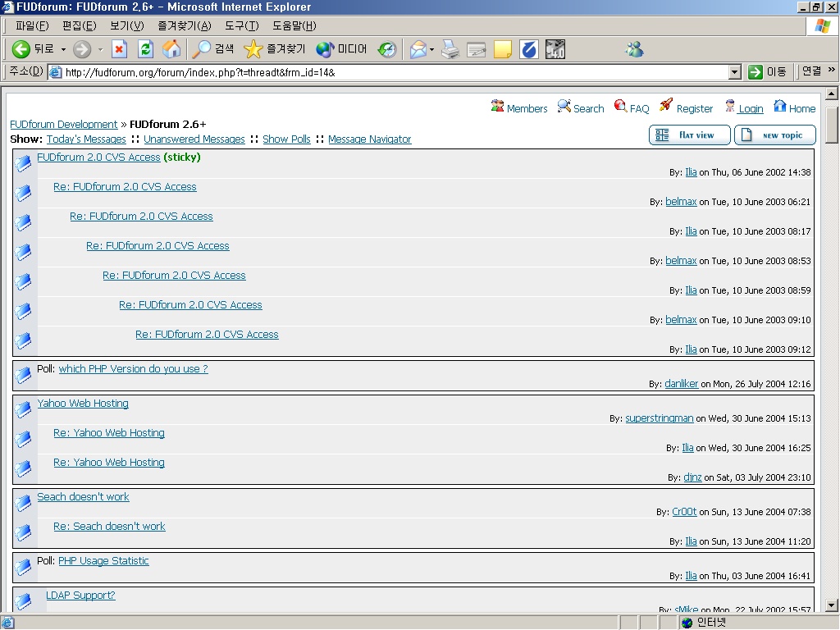Open the mail button dropdown arrow
840x630 pixels.
(x=431, y=49)
